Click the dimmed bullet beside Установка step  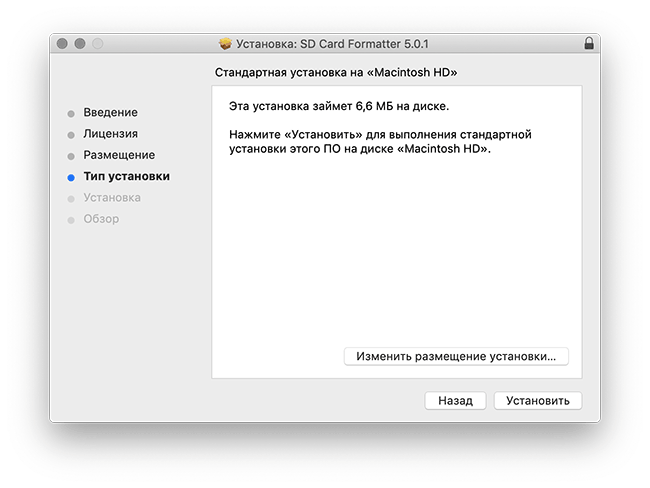coord(71,199)
